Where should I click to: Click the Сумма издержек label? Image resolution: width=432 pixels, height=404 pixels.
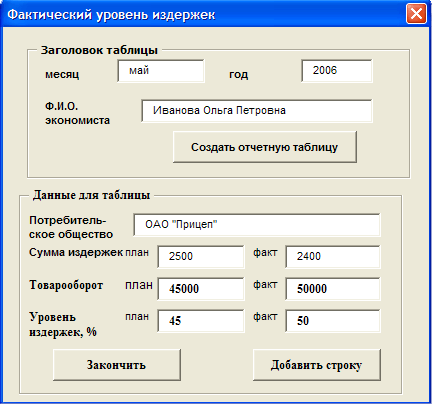76,252
